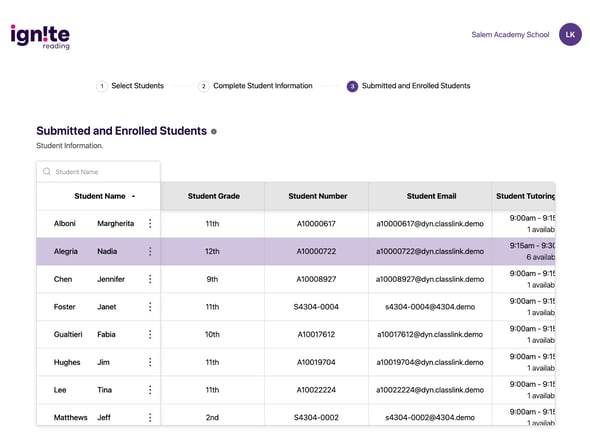Select the last name Hughes
The width and height of the screenshot is (590, 437).
coord(67,362)
